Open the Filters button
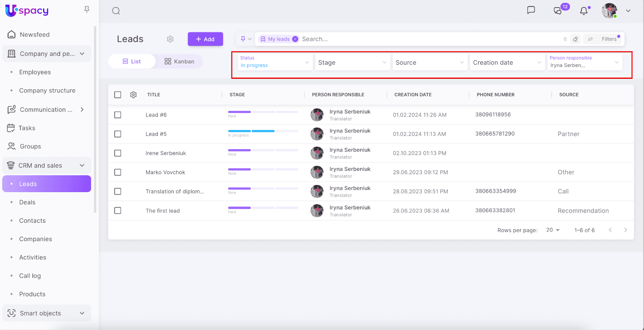The height and width of the screenshot is (330, 644). pos(604,39)
